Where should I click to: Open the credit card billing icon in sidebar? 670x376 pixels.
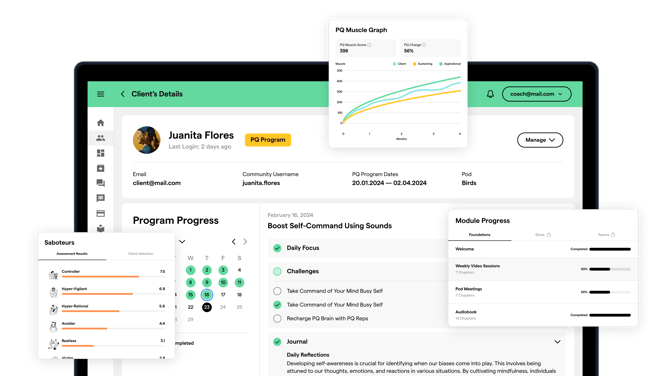[x=100, y=213]
